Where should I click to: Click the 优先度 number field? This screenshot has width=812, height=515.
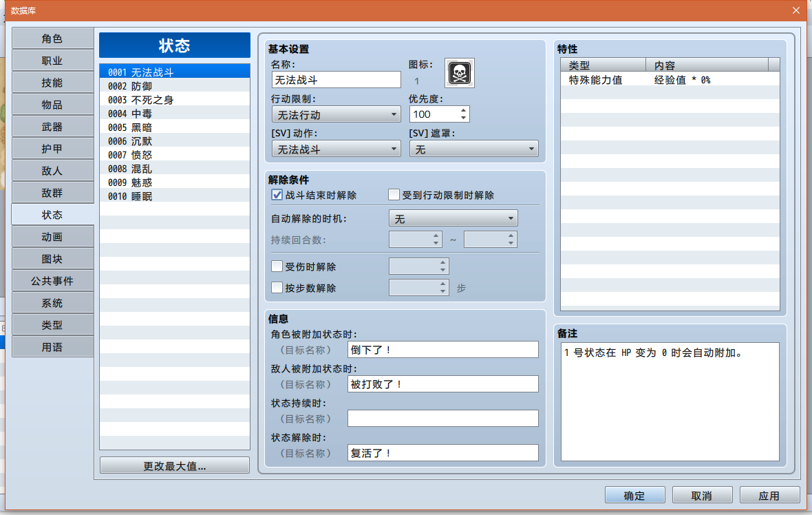434,114
